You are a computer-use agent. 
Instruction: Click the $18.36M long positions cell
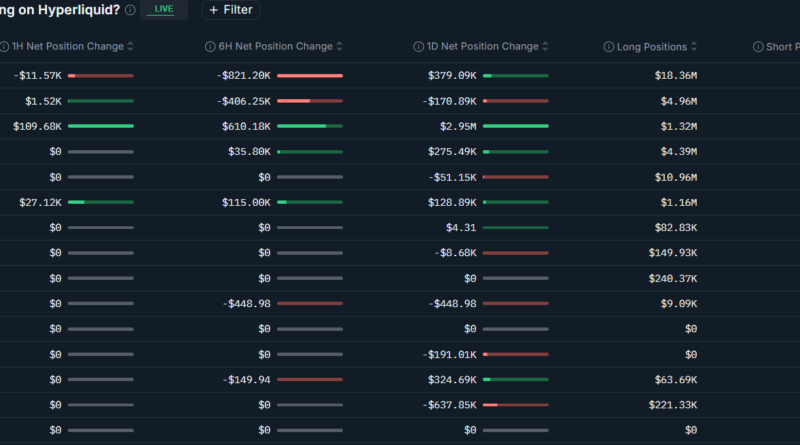[x=675, y=75]
